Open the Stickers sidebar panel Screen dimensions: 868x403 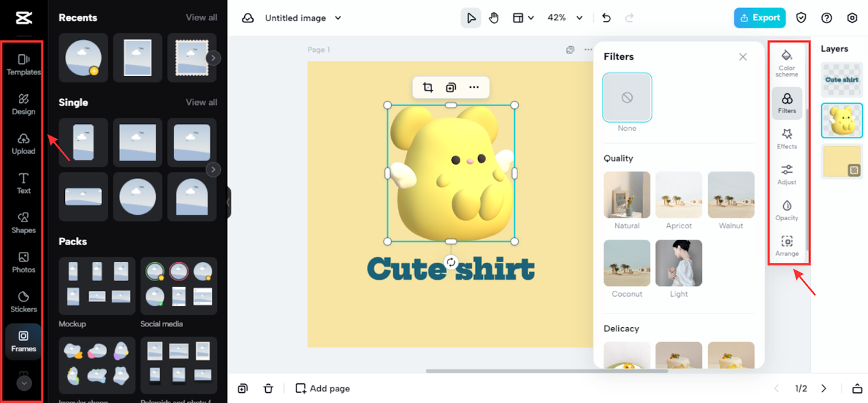click(24, 302)
